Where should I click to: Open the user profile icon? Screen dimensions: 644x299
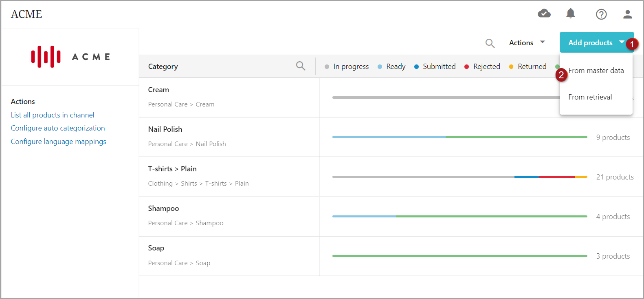click(627, 14)
